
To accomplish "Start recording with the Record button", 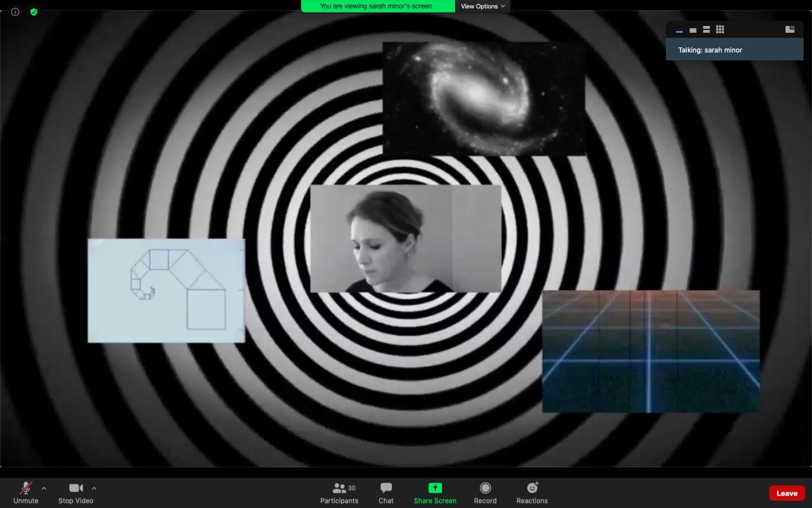I will 486,493.
